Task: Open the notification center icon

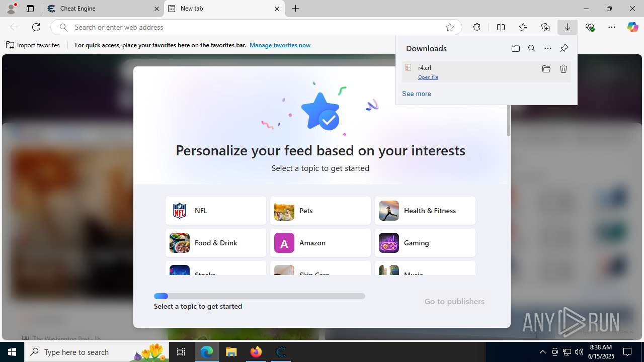Action: (x=627, y=352)
